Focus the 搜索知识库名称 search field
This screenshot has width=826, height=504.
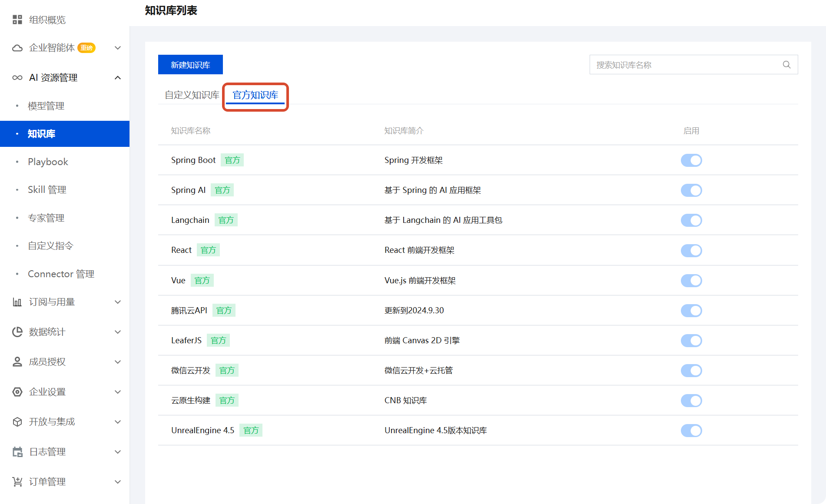pyautogui.click(x=693, y=65)
